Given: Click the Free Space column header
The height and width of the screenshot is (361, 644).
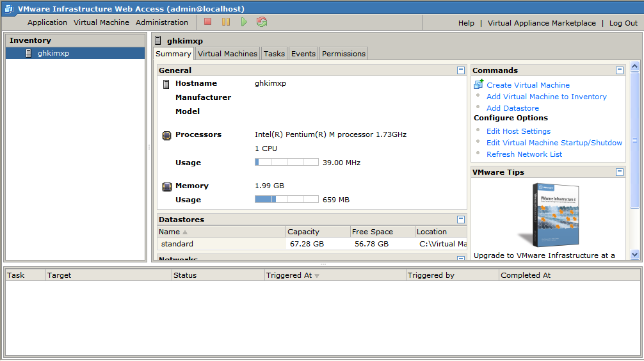Looking at the screenshot, I should (382, 232).
